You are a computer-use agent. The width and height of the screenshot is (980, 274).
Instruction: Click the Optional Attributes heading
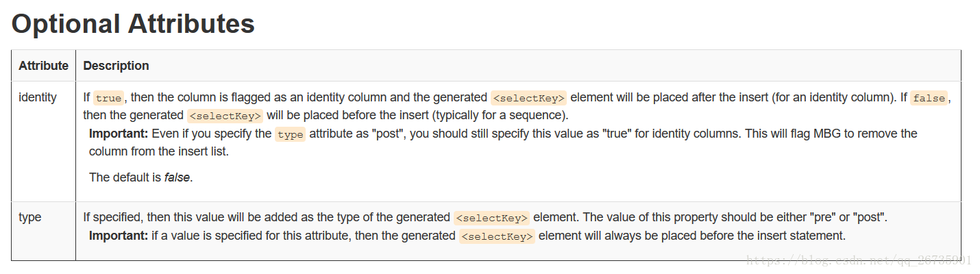[133, 24]
